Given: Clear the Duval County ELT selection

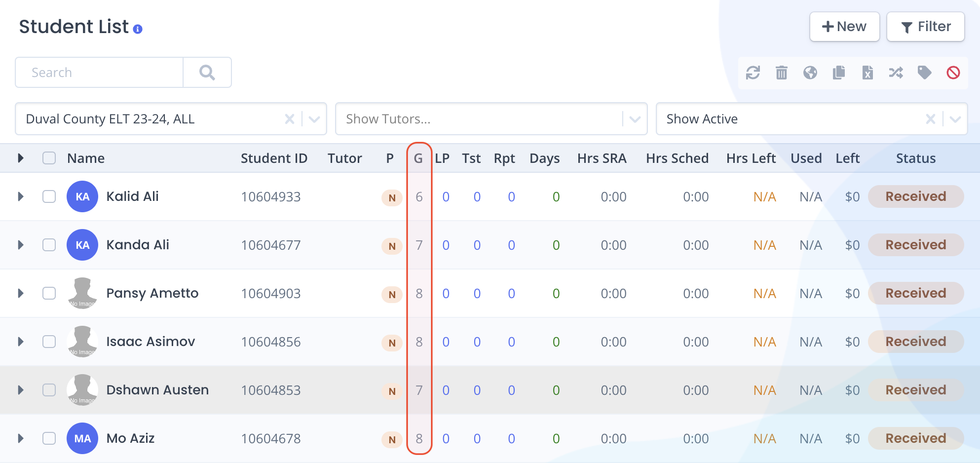Looking at the screenshot, I should point(290,119).
